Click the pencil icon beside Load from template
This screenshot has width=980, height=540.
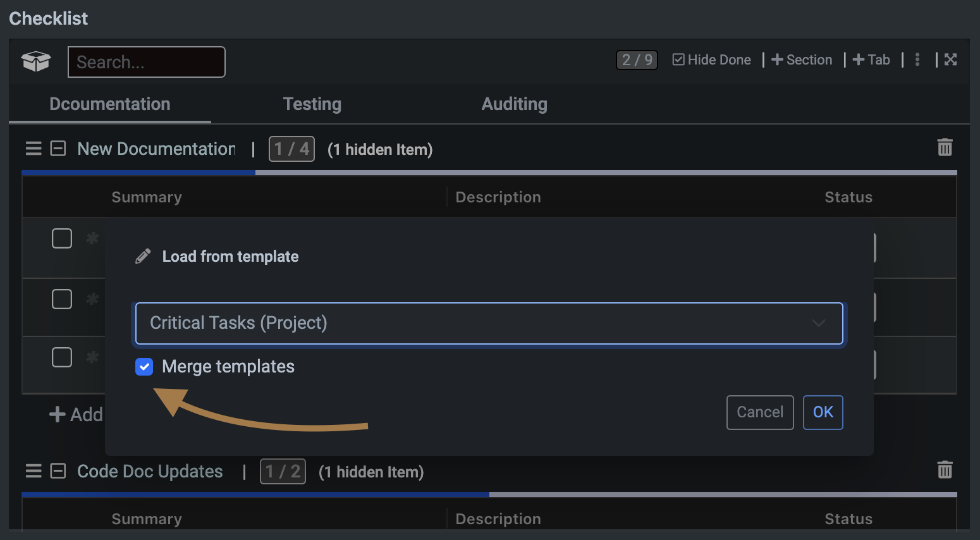(144, 256)
